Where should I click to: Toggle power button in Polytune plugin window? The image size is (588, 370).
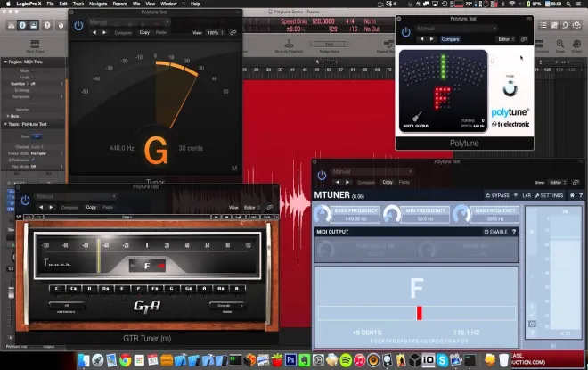[x=405, y=32]
